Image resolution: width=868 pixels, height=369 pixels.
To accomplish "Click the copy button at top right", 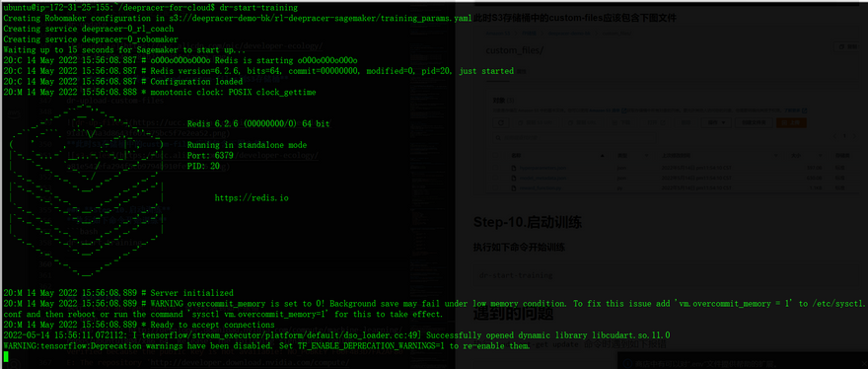I will [x=846, y=46].
